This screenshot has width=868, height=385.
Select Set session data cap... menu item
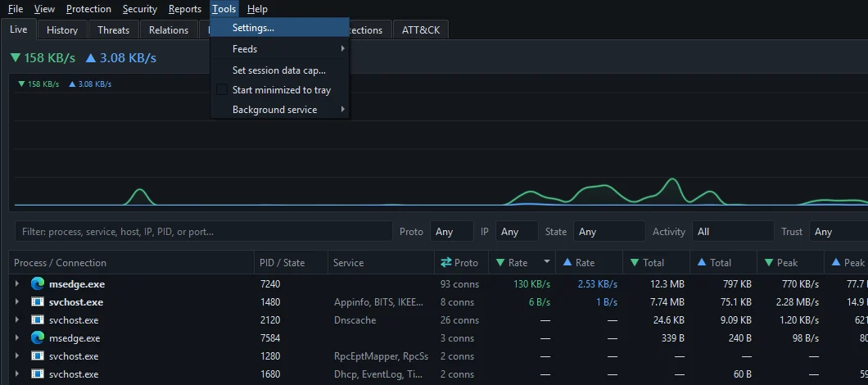pos(279,70)
